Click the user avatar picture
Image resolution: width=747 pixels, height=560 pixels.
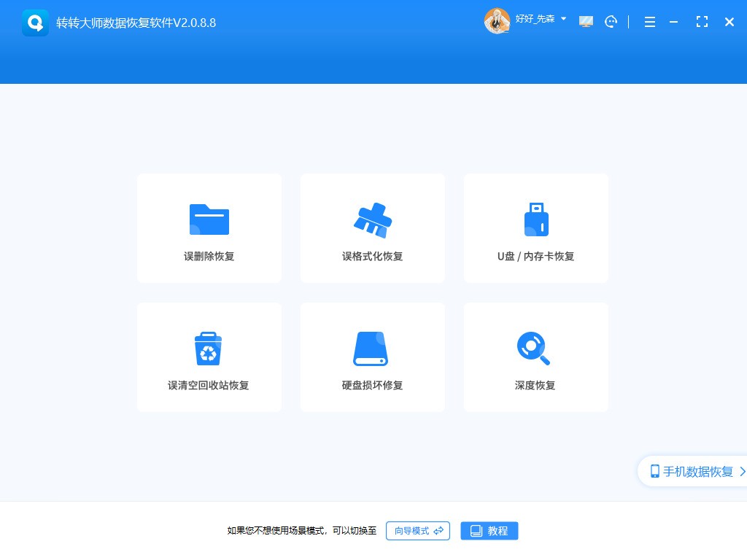(498, 20)
